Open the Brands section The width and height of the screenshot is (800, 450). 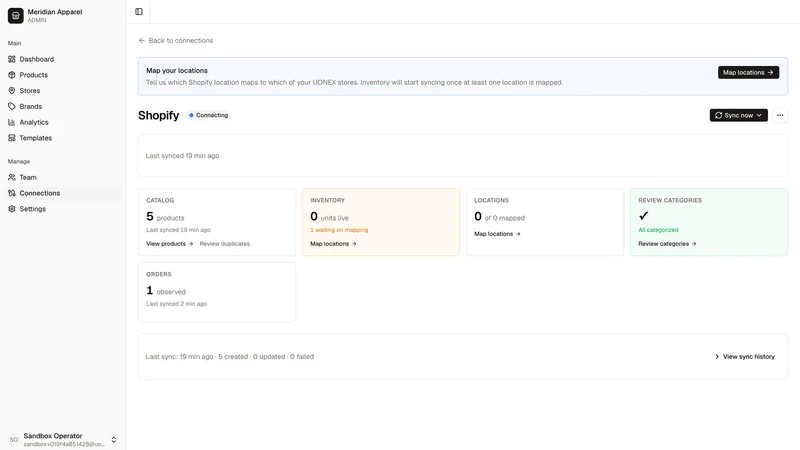pos(31,107)
